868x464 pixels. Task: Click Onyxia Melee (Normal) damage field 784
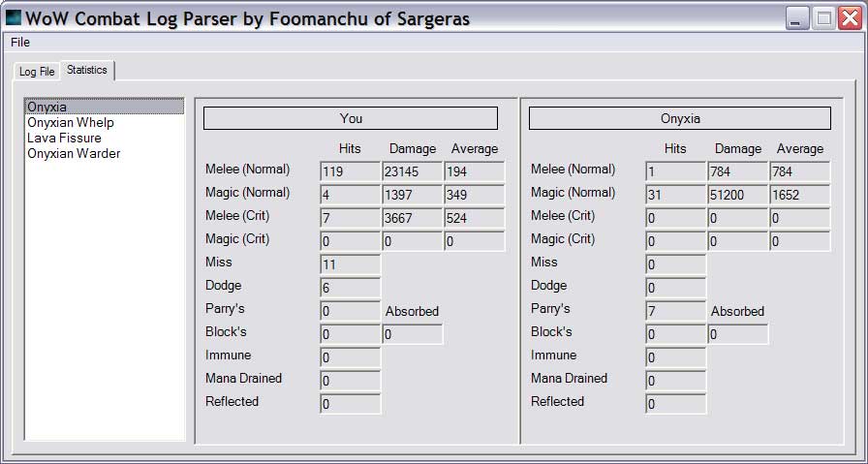coord(738,171)
